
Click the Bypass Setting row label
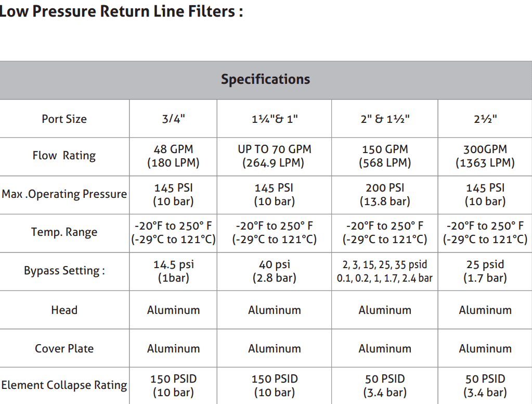(64, 271)
